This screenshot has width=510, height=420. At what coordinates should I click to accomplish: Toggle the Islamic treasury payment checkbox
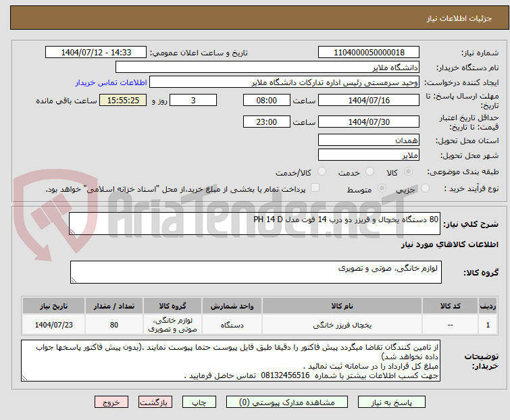tap(315, 188)
